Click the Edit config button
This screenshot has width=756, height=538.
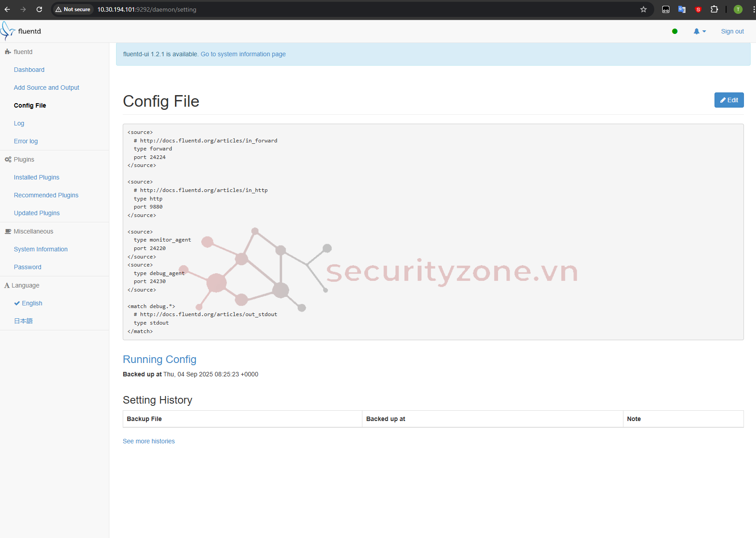click(x=729, y=100)
